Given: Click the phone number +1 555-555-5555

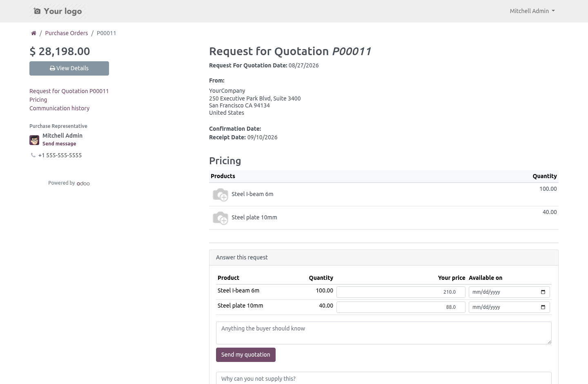Looking at the screenshot, I should click(60, 155).
